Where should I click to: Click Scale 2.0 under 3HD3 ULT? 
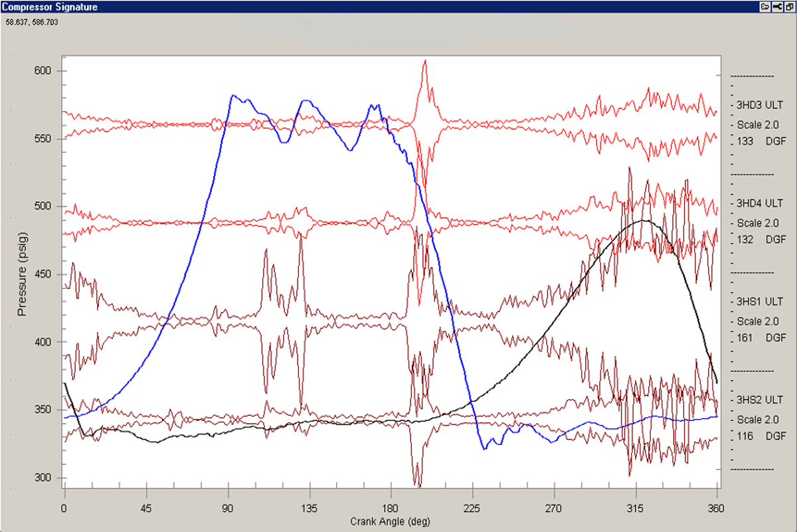tap(757, 124)
